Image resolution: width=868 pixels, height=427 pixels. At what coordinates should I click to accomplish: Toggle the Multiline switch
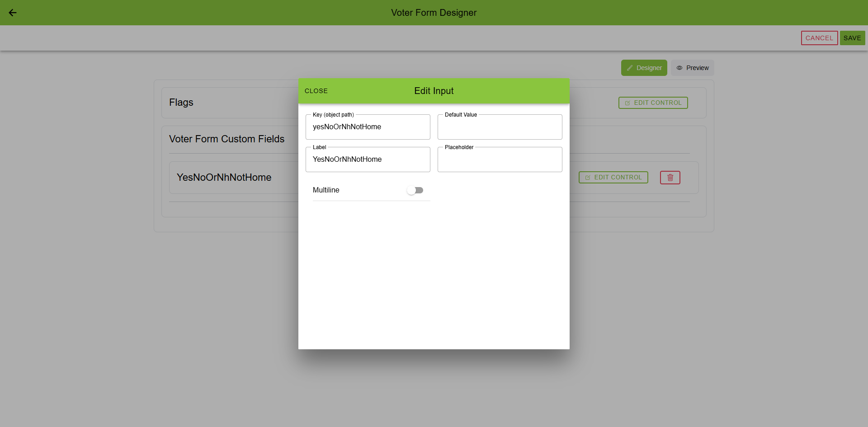(415, 190)
